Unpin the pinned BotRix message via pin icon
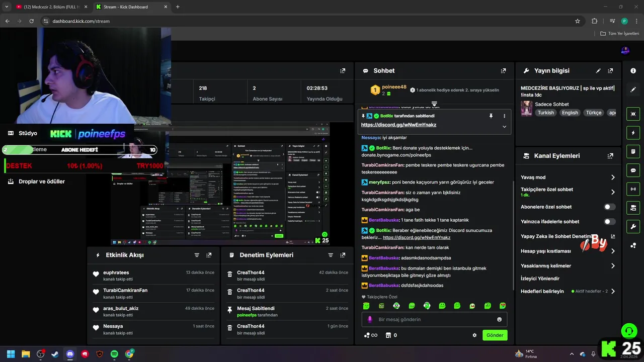 (491, 116)
